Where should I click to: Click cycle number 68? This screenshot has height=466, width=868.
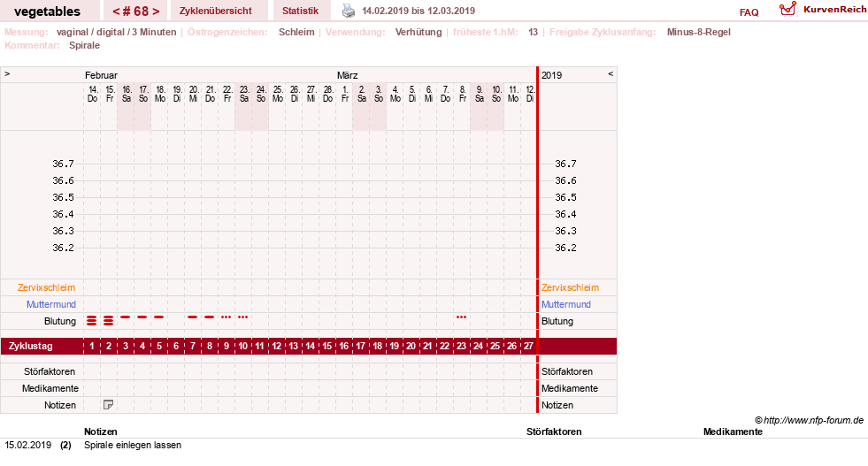[x=136, y=11]
